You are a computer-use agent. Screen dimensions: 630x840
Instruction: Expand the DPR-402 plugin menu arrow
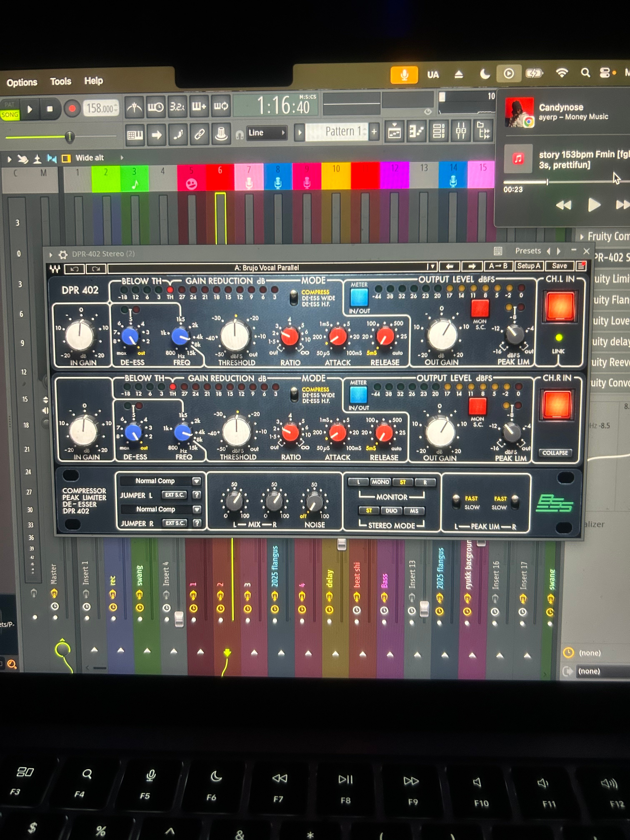click(x=50, y=255)
